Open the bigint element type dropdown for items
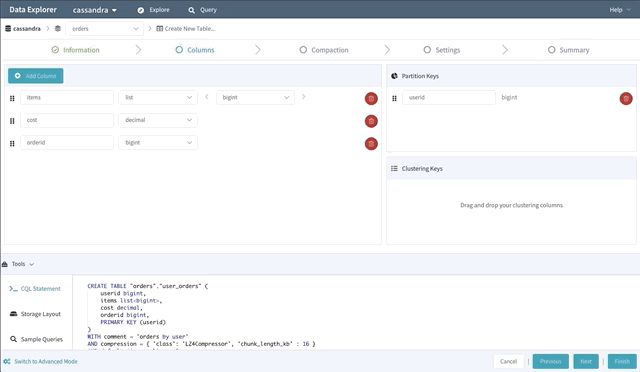This screenshot has width=640, height=372. pos(255,98)
